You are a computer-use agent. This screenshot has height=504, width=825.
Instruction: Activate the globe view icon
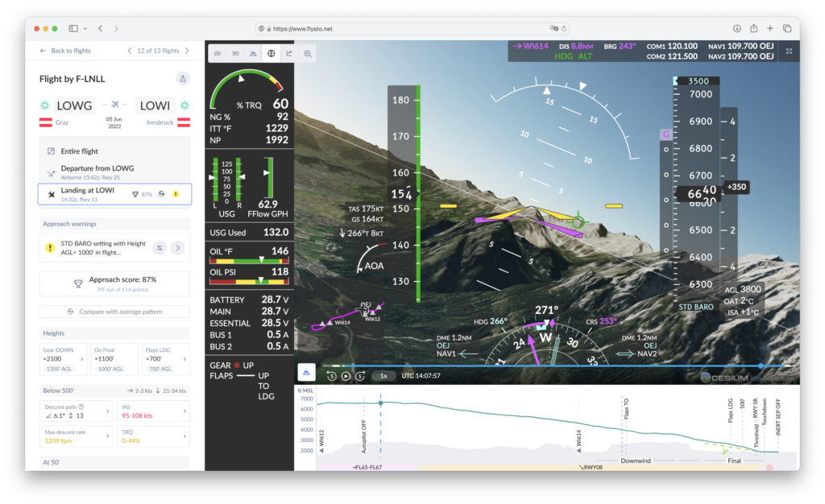click(272, 52)
